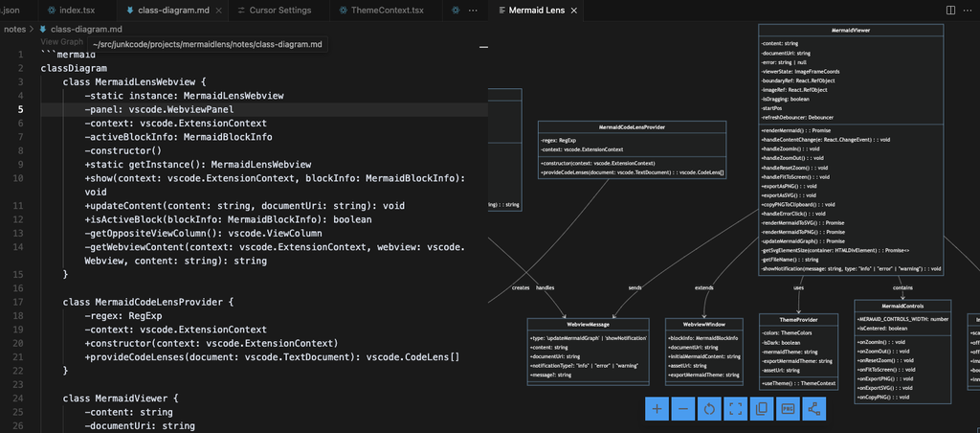Click the 'uses' relationship label
Screen dimensions: 980x433
798,287
